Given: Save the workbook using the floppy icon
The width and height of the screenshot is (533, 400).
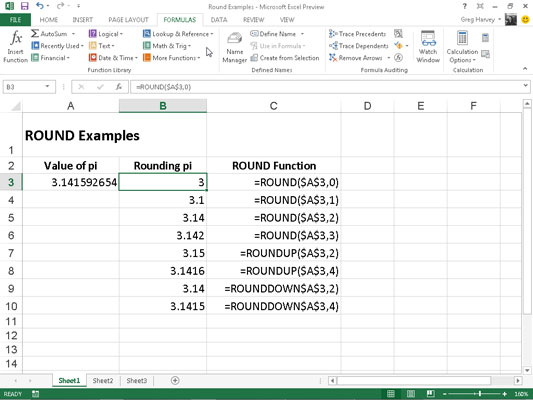Looking at the screenshot, I should tap(24, 6).
